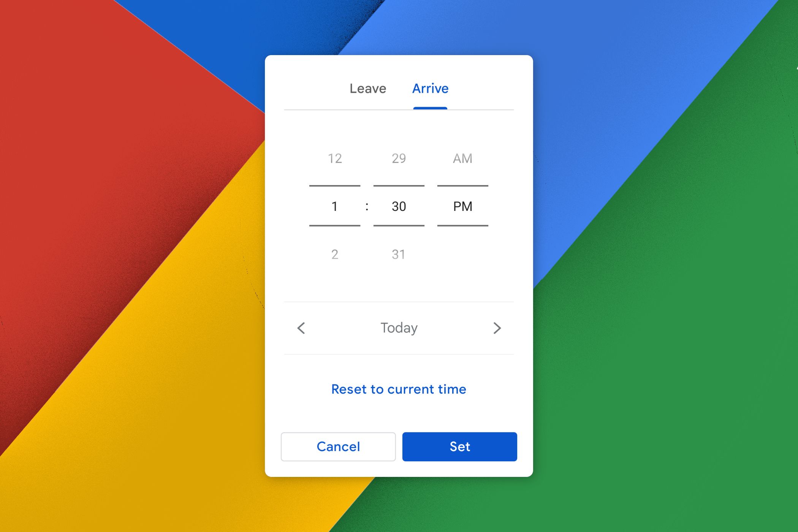Screen dimensions: 798x532
Task: Select the Arrive tab
Action: click(429, 88)
